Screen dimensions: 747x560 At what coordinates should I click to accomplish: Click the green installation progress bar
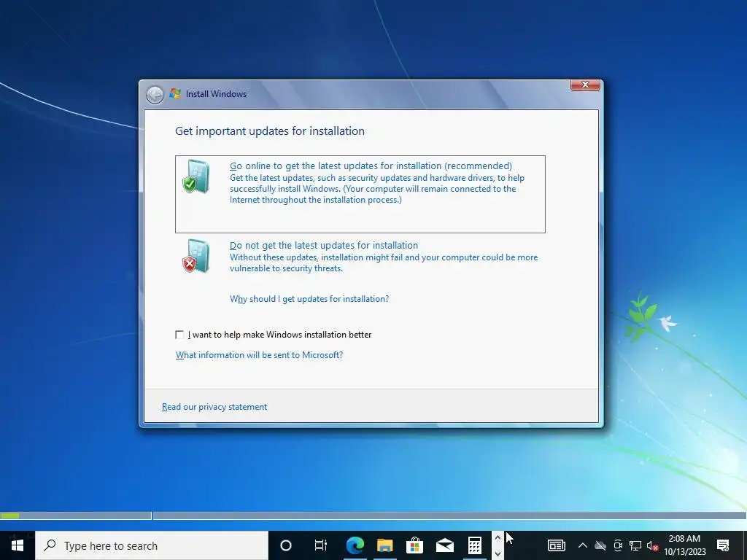[10, 516]
